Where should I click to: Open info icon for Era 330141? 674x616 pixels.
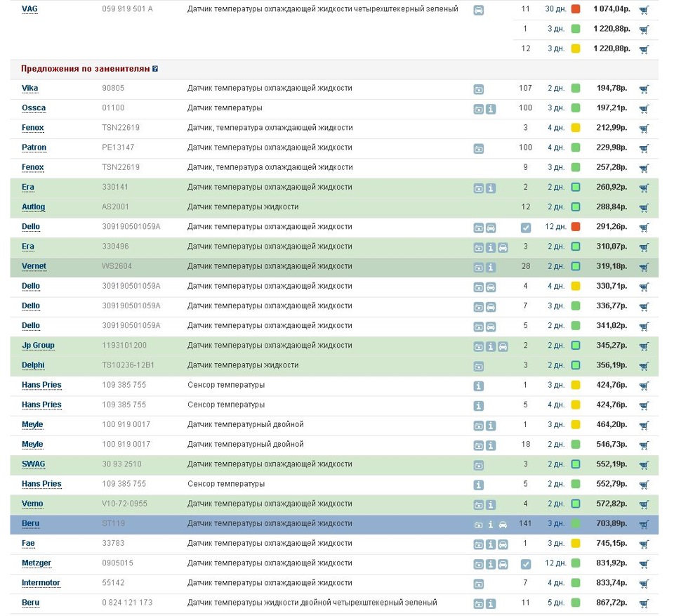(x=491, y=188)
